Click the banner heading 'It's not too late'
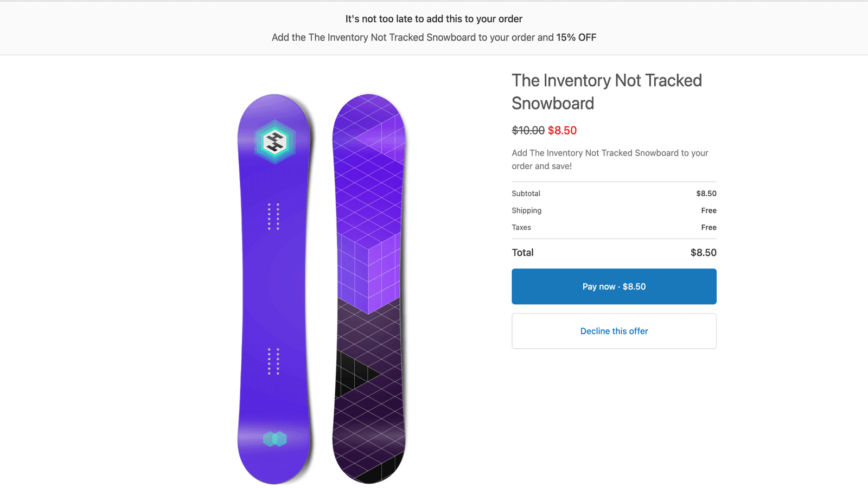This screenshot has height=488, width=868. coord(433,19)
